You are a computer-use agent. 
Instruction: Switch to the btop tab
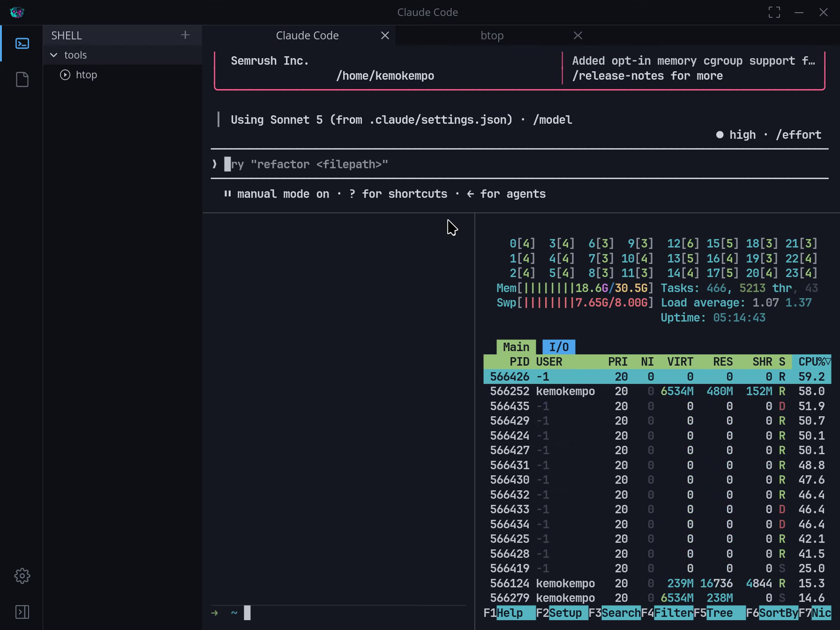[x=492, y=36]
